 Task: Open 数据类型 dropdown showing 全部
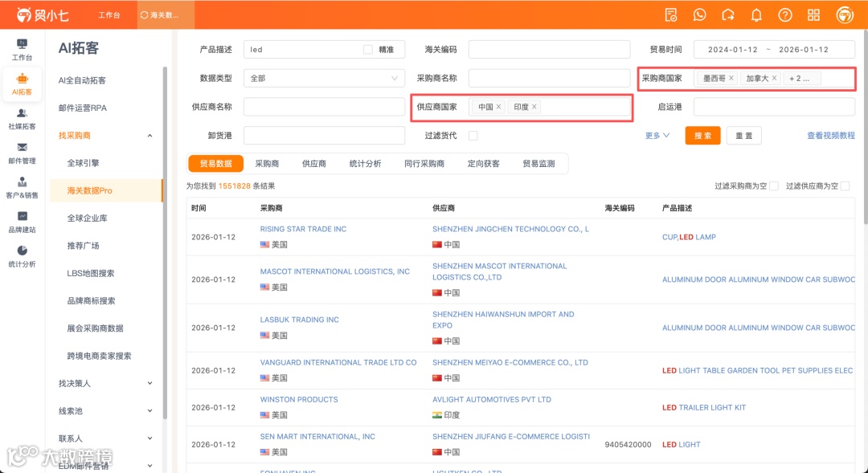[x=324, y=78]
